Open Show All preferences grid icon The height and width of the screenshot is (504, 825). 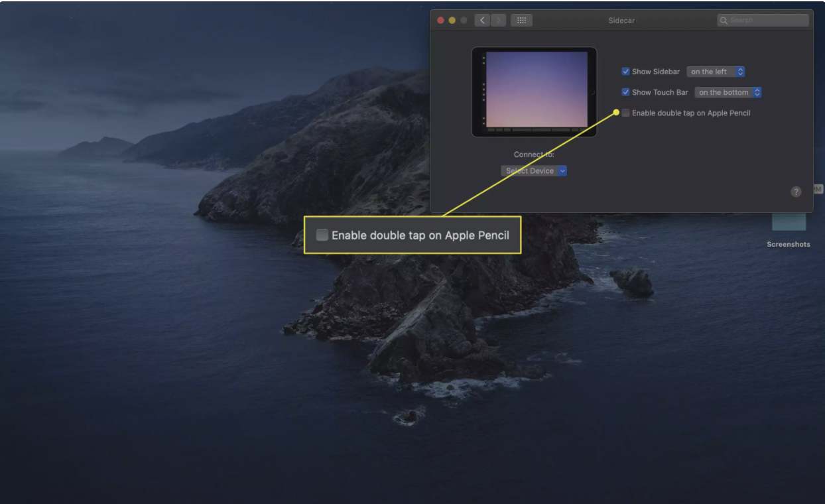click(x=522, y=20)
